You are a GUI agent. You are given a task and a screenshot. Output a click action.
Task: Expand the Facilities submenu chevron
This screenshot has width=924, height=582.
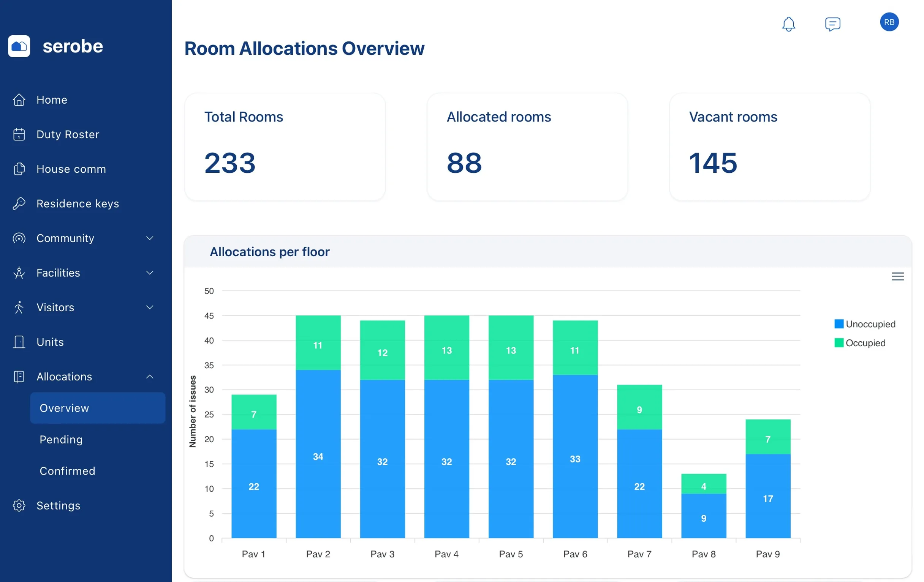point(150,273)
